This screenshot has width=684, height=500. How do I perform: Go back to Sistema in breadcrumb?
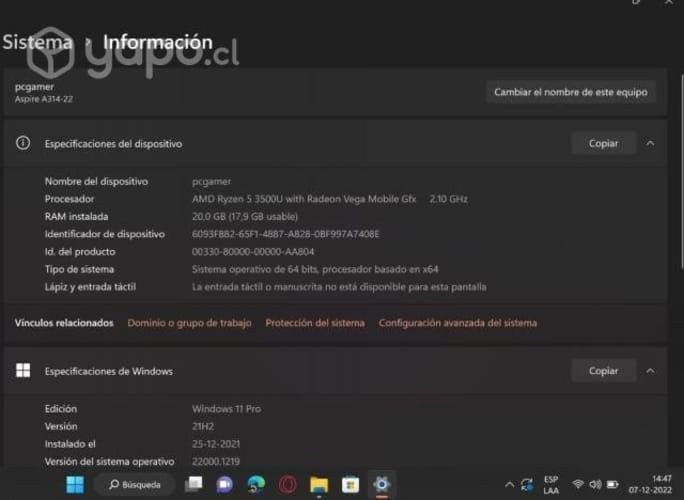(37, 42)
